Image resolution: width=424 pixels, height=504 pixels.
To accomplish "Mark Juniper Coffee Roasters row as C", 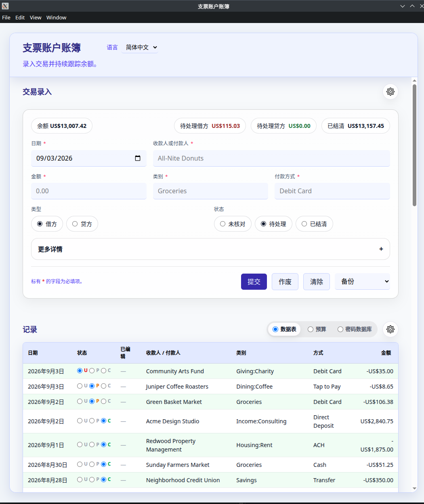I will pos(104,386).
